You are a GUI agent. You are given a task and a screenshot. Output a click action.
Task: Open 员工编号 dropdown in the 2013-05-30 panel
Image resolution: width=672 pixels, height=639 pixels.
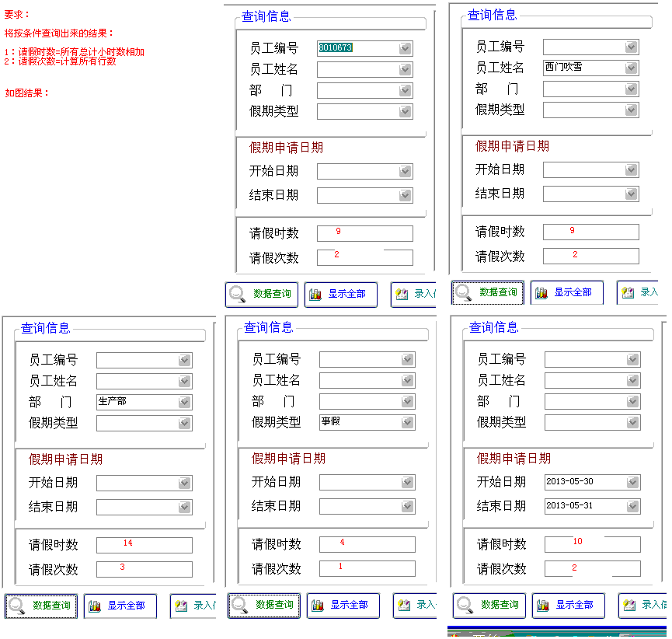click(x=632, y=359)
